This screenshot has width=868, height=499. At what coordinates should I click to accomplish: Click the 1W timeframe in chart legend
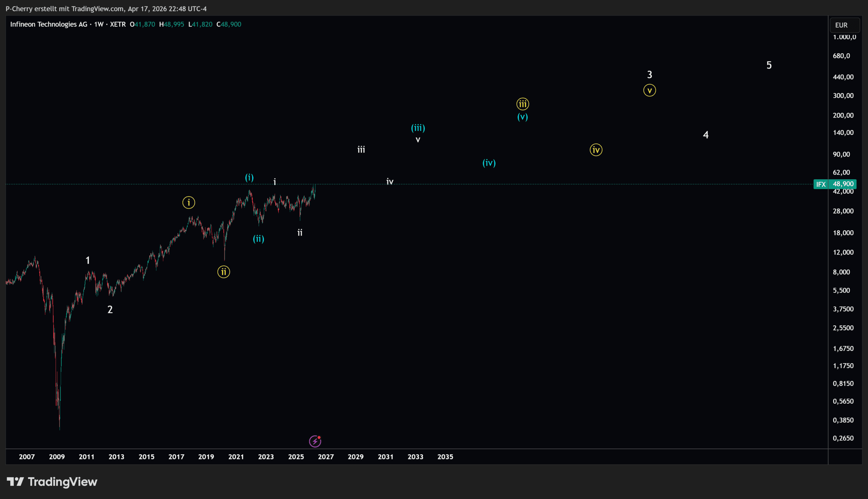99,24
